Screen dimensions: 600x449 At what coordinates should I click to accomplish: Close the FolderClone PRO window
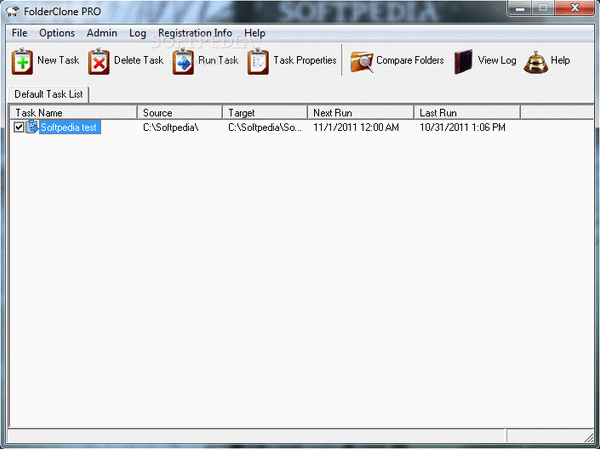(x=574, y=8)
